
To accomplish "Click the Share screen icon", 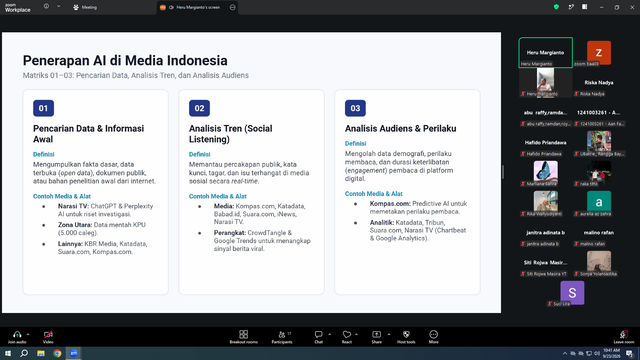I will (x=376, y=334).
